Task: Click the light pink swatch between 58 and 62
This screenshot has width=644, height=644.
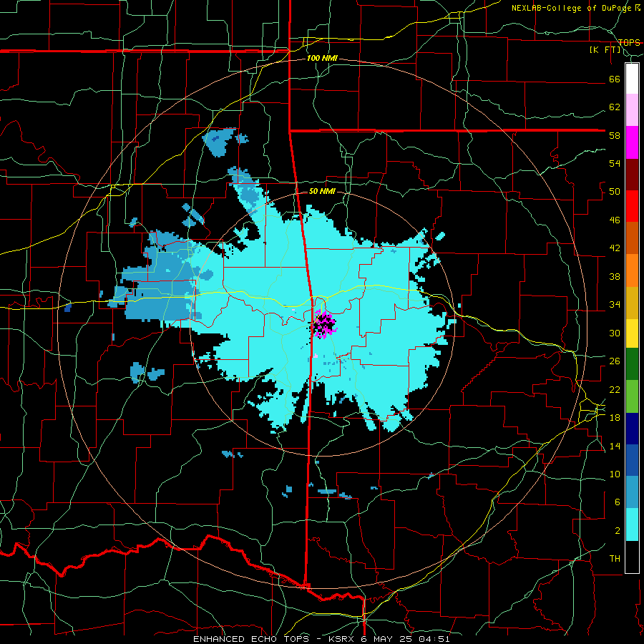Action: [x=632, y=110]
